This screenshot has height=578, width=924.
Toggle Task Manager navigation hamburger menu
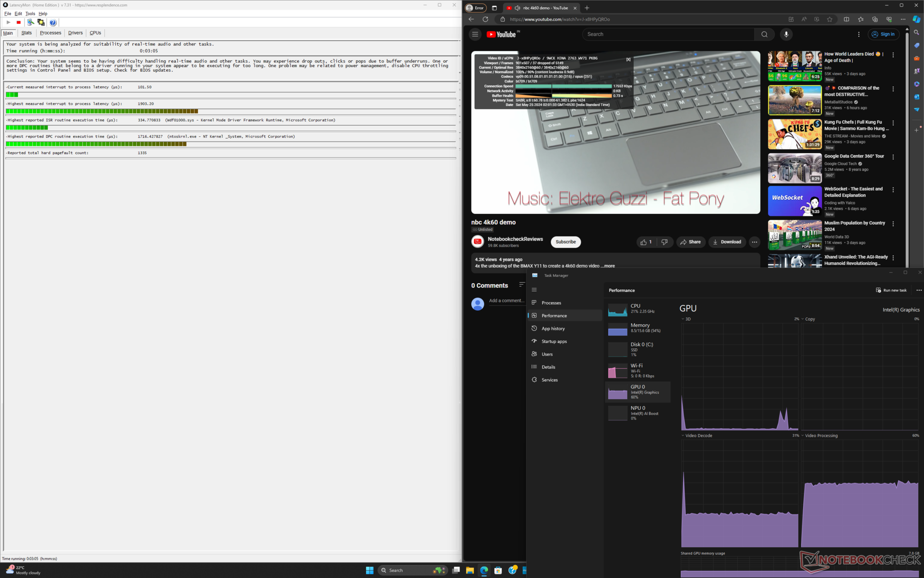pos(534,290)
